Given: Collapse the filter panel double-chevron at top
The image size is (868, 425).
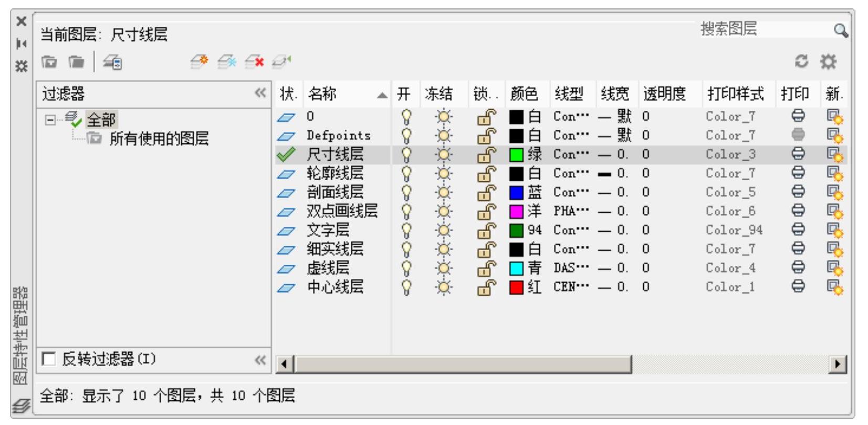Looking at the screenshot, I should tap(260, 93).
